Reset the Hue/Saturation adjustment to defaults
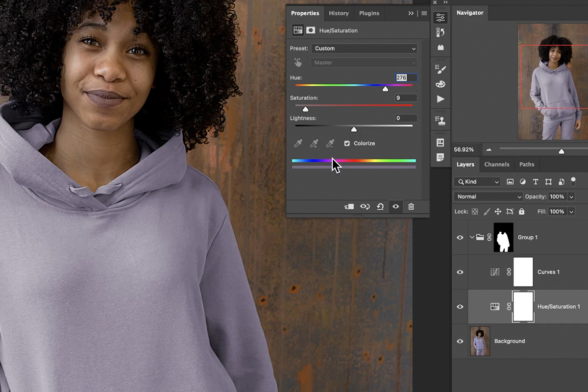The height and width of the screenshot is (392, 588). (x=380, y=206)
